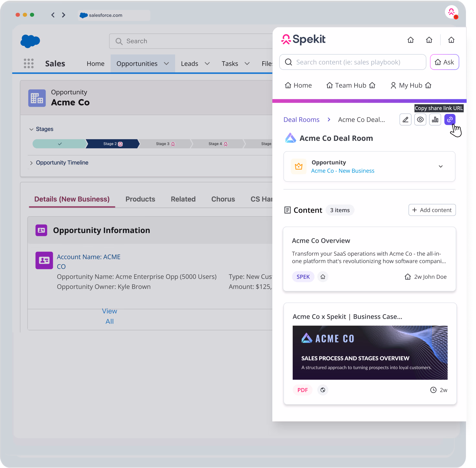Click the Copy share link URL icon
Screen dimensions: 476x468
450,119
